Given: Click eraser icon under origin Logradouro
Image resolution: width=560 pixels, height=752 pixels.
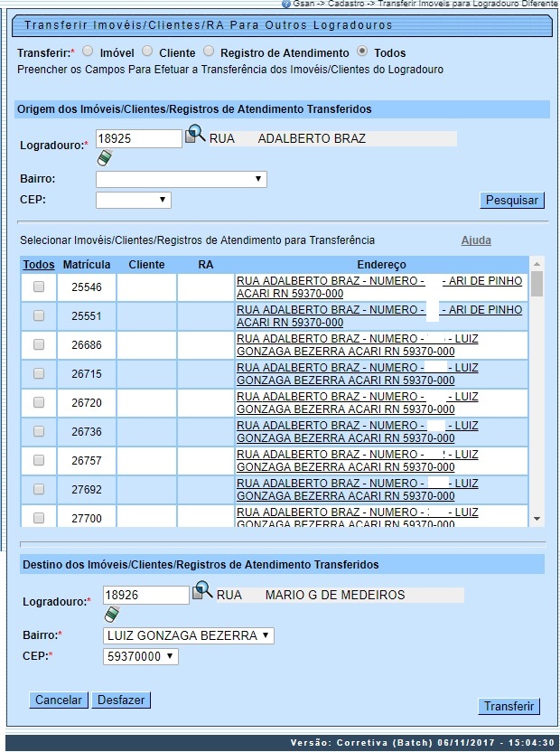Looking at the screenshot, I should [x=105, y=158].
